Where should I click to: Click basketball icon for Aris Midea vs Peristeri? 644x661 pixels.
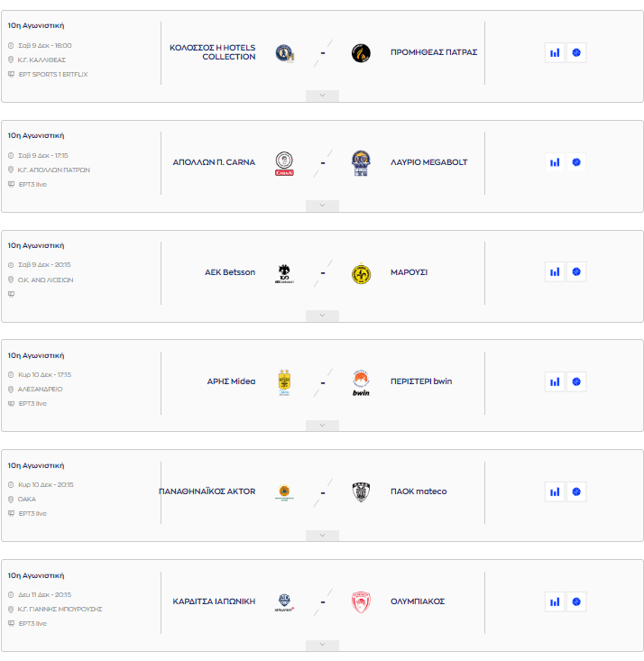tap(577, 381)
